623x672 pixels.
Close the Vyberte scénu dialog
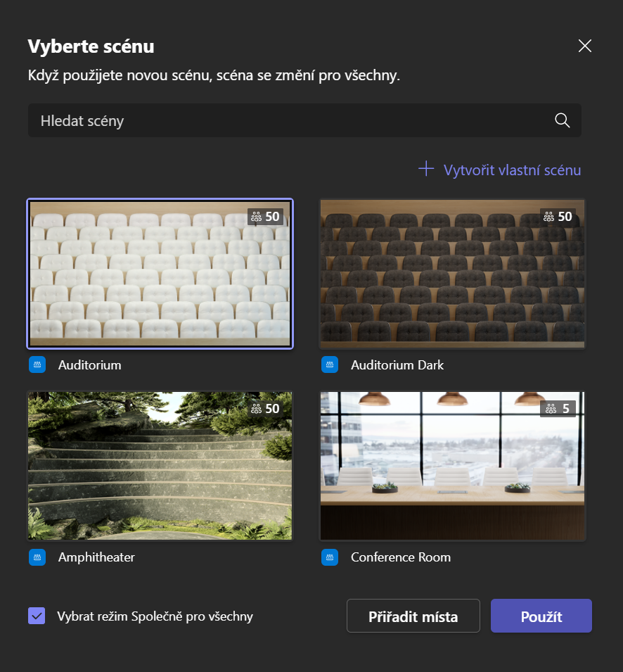[585, 46]
